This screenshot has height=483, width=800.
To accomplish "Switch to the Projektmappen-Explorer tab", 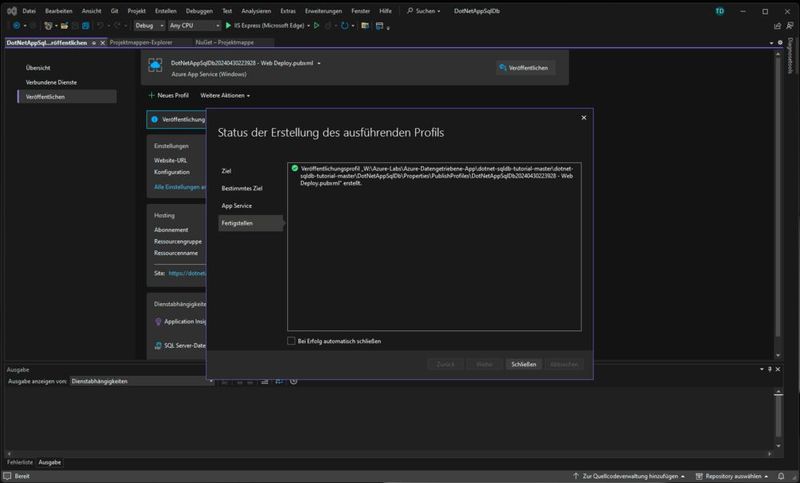I will 141,43.
